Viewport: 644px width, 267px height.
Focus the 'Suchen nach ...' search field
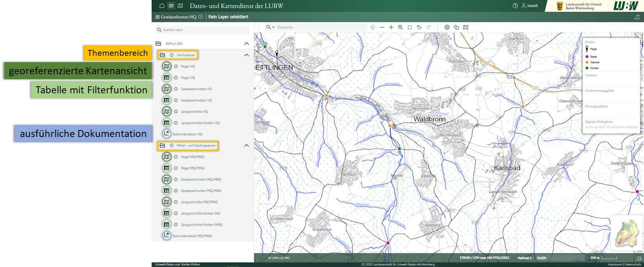pos(202,30)
